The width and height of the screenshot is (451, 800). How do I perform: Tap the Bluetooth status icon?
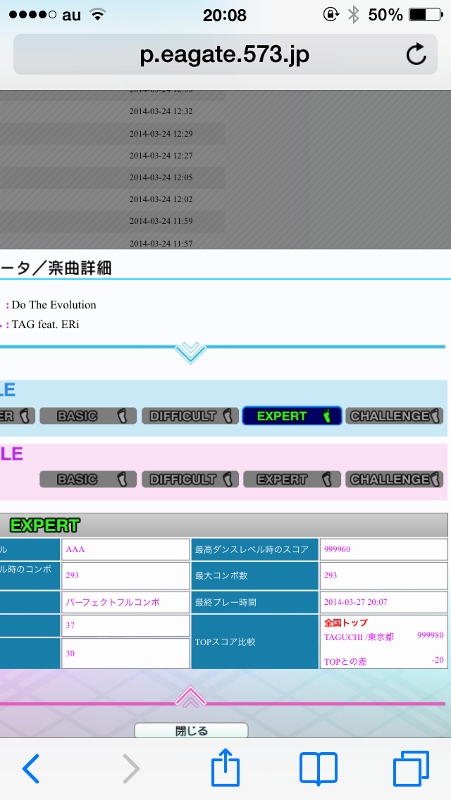click(x=353, y=15)
